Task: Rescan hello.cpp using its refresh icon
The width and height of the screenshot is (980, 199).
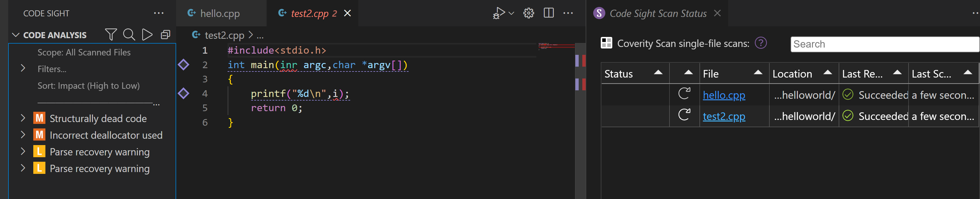Action: click(684, 94)
